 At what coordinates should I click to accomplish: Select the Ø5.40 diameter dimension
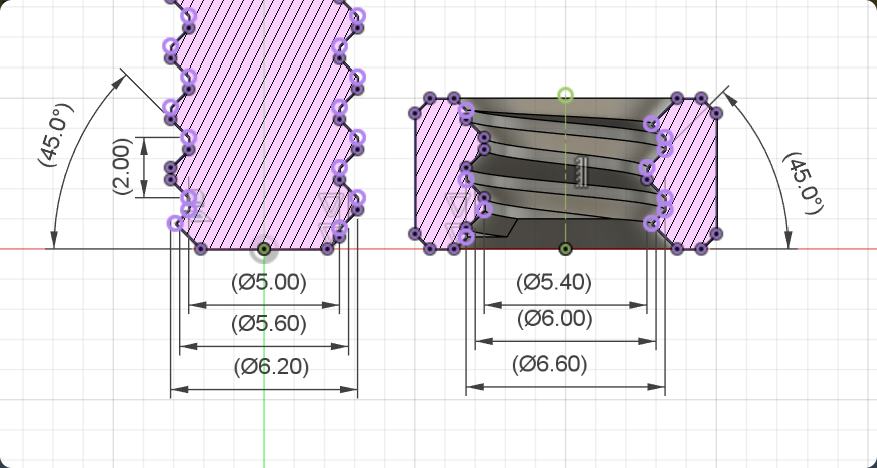(x=554, y=282)
